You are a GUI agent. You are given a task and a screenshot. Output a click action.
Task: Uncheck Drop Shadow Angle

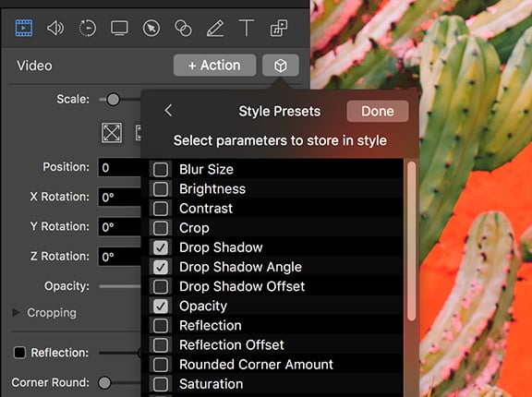coord(161,267)
